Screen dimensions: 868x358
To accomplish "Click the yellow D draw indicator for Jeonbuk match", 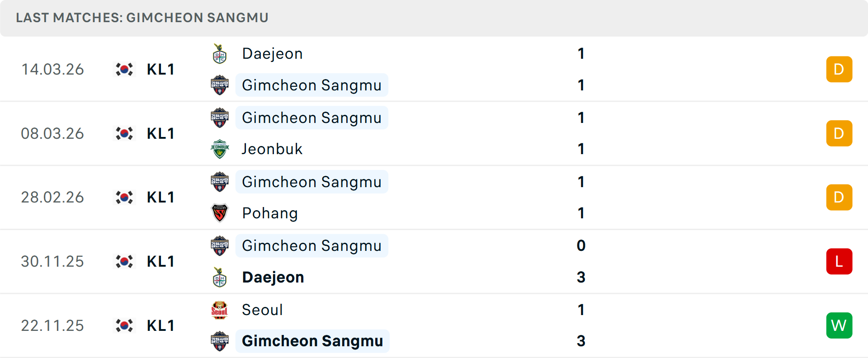I will 839,133.
